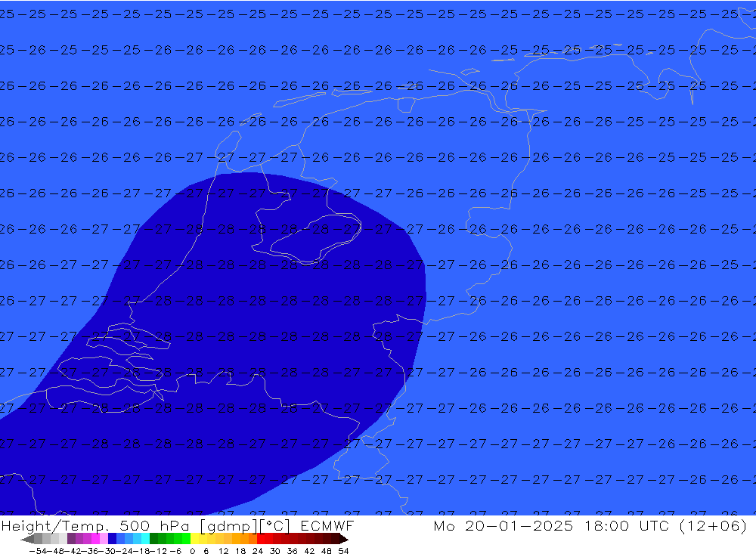The width and height of the screenshot is (756, 554).
Task: Click the bright red legend swatch above 24
Action: [261, 539]
